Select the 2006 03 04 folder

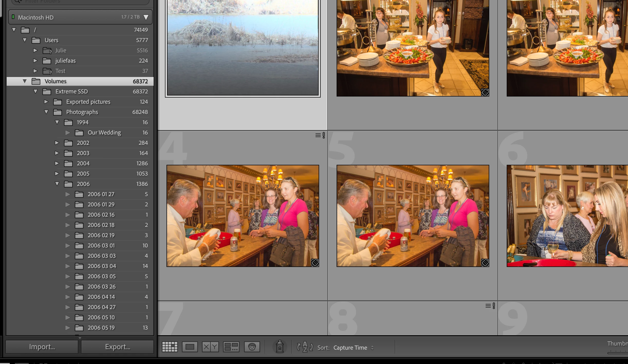point(102,266)
